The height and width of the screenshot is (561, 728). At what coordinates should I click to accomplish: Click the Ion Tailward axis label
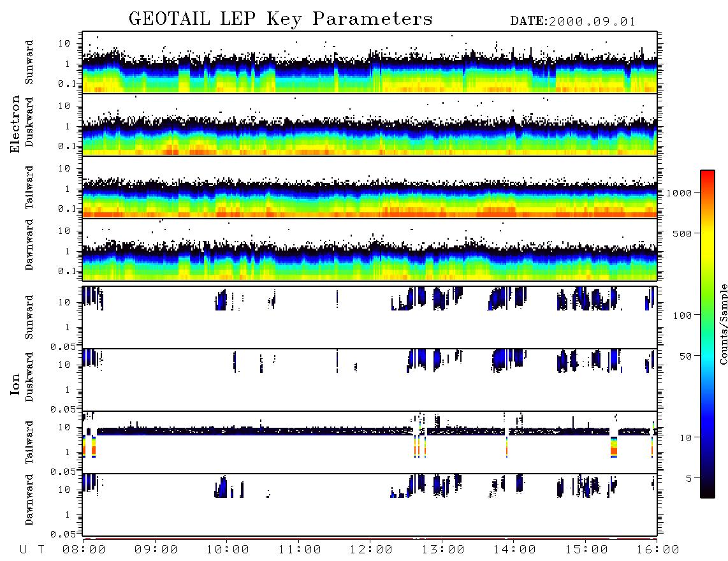pos(29,442)
